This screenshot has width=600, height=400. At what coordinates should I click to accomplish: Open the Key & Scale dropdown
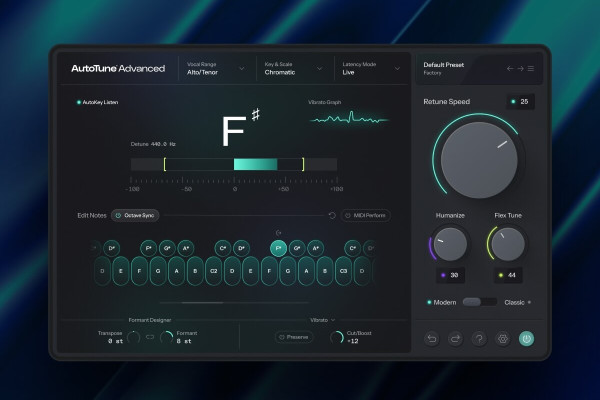coord(293,69)
